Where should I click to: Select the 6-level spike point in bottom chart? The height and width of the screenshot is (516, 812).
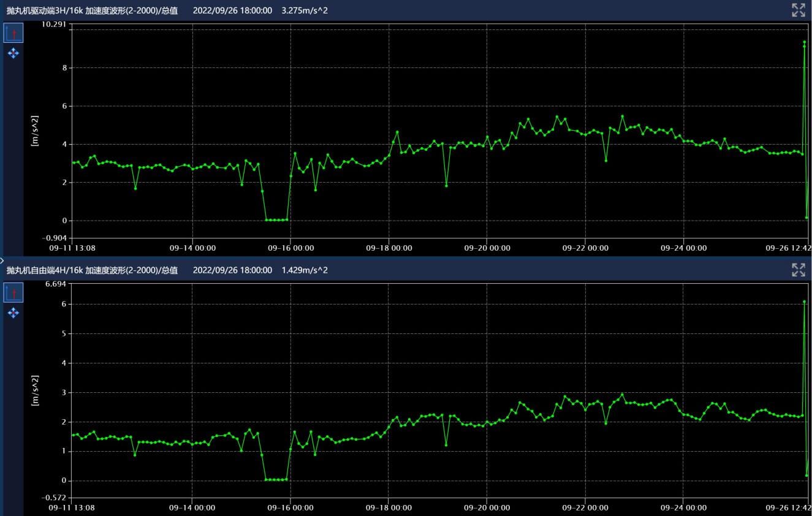(804, 302)
